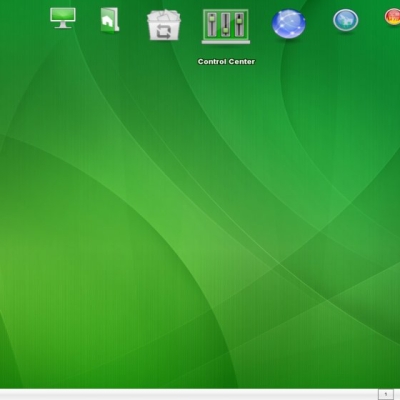Open the green Home folder icon

pyautogui.click(x=110, y=20)
